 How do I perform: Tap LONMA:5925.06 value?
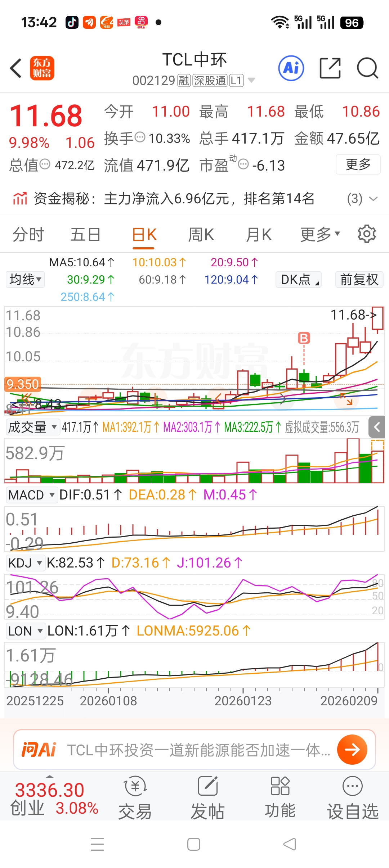pos(194,631)
